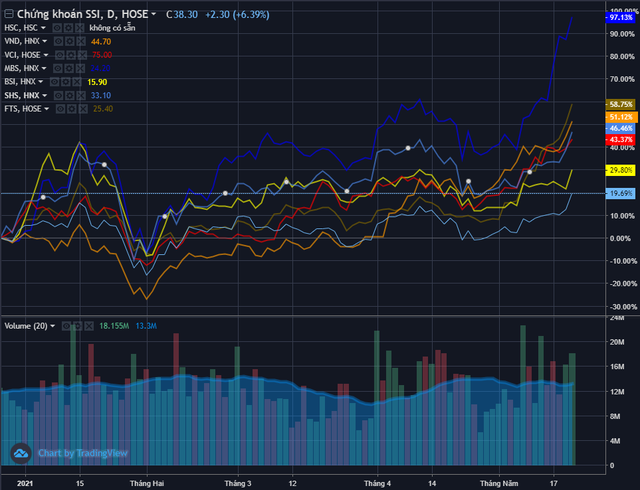Viewport: 640px width, 490px height.
Task: Open settings gear for VND, HNX series
Action: pos(70,41)
